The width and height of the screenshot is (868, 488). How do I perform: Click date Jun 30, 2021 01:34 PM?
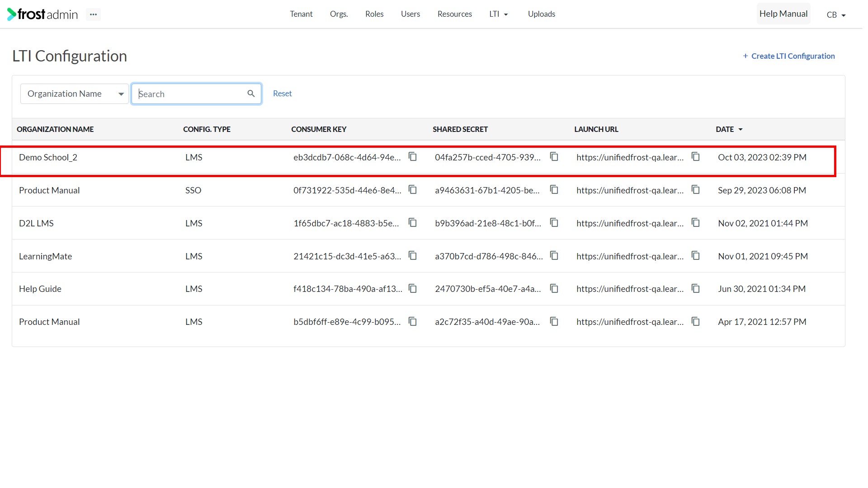click(761, 289)
